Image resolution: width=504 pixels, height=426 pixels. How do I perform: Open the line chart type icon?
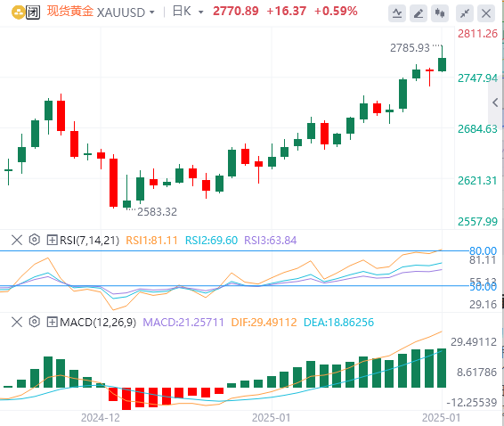(x=397, y=13)
